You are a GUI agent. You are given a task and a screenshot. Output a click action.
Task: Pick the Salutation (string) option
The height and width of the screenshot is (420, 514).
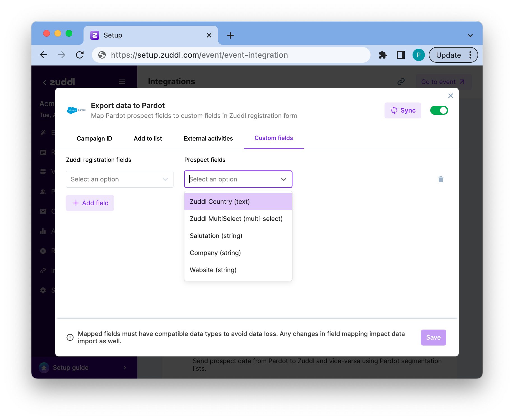(x=238, y=236)
